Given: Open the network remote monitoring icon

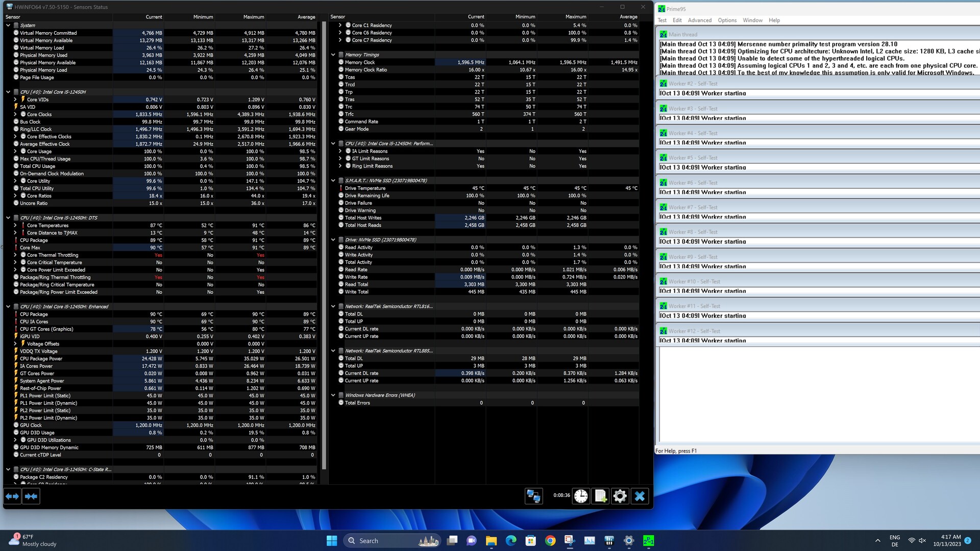Looking at the screenshot, I should pos(533,496).
